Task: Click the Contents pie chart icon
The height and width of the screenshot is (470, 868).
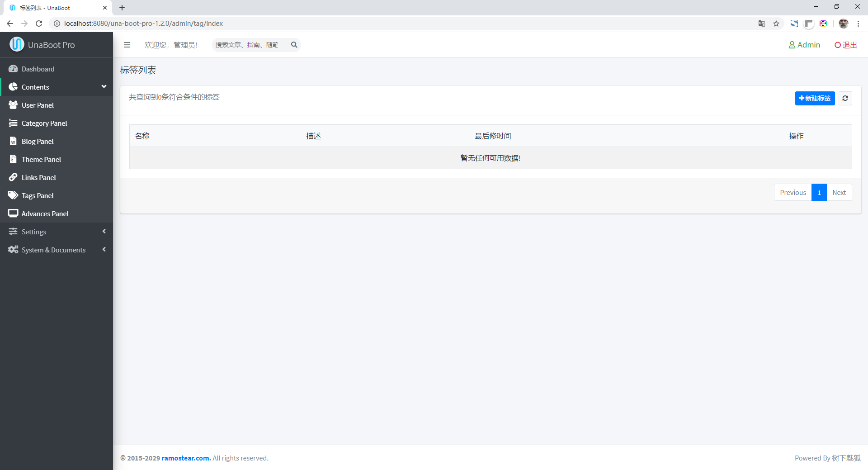Action: tap(13, 87)
